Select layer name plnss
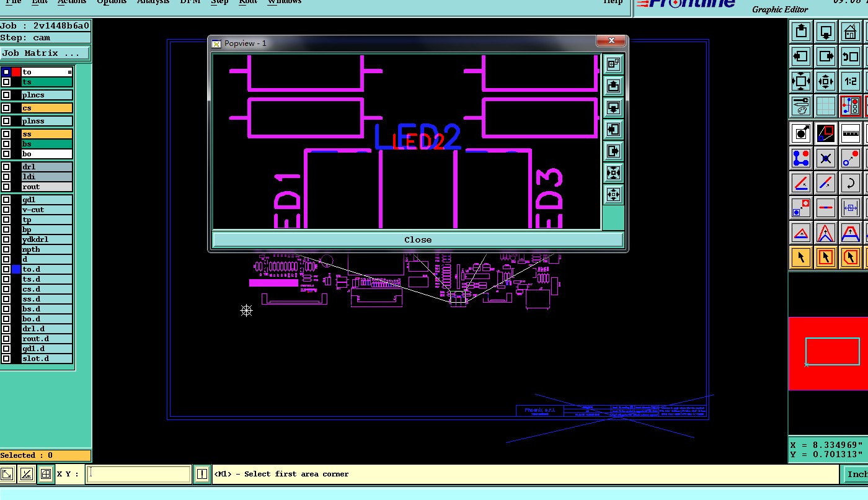The image size is (868, 500). pos(47,121)
